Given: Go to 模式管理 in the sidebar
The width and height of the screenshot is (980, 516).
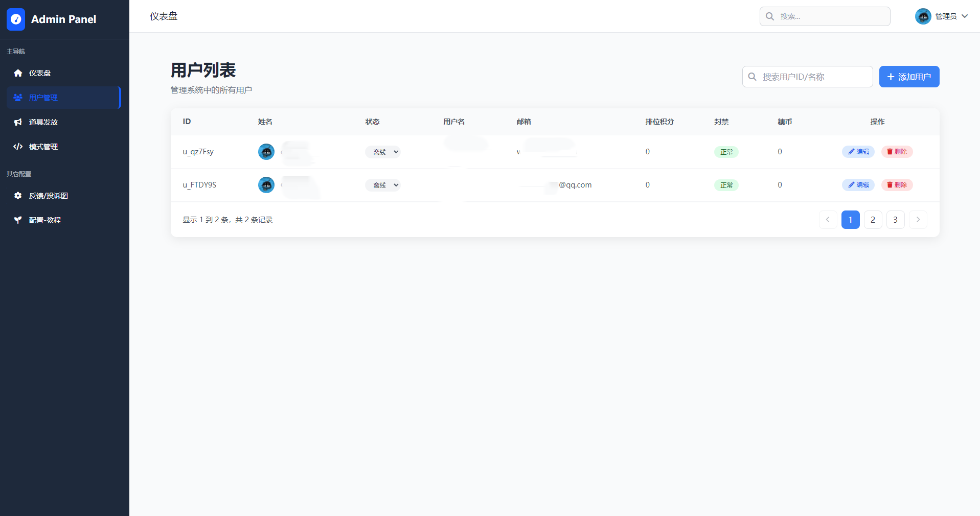Looking at the screenshot, I should click(64, 147).
